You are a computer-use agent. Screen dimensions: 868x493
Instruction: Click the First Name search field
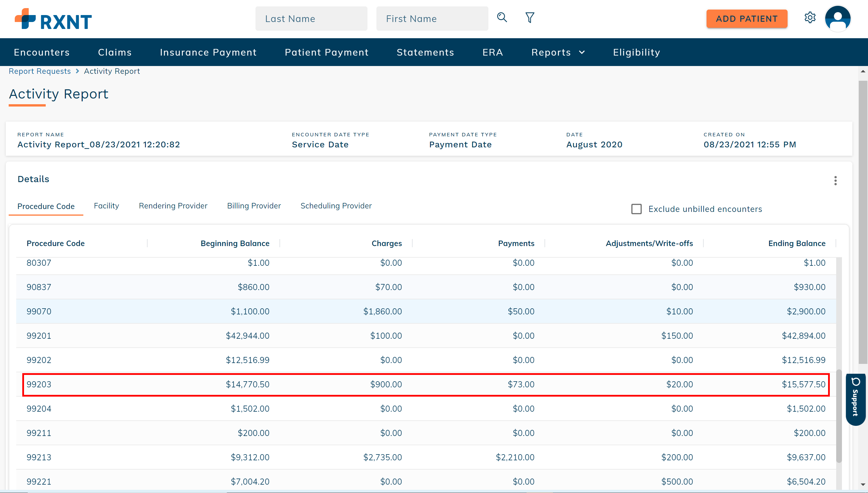[432, 19]
